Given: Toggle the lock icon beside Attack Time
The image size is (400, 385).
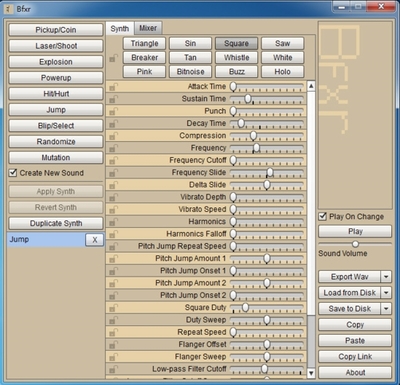Looking at the screenshot, I should 113,87.
